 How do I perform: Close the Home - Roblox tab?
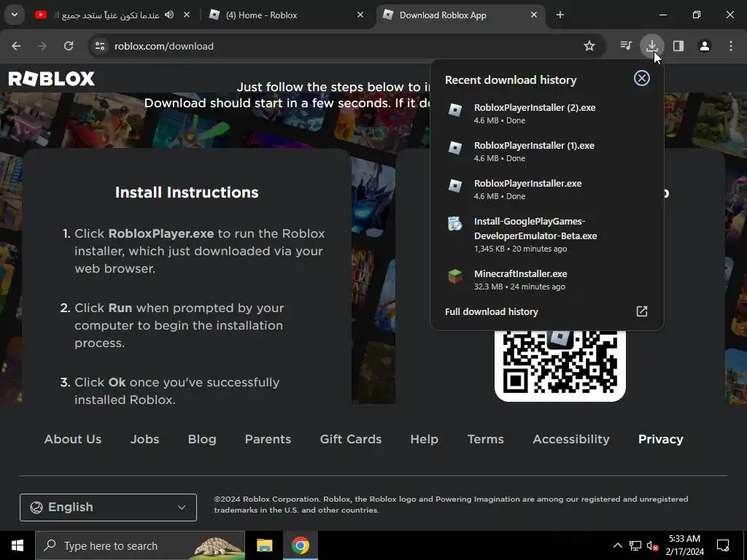pos(360,15)
